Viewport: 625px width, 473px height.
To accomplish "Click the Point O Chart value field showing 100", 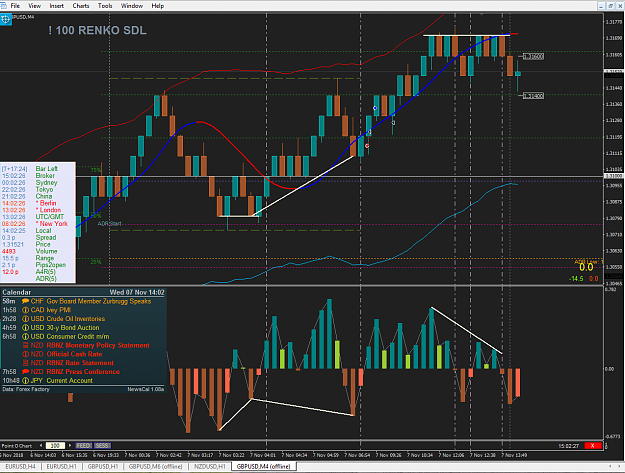I will point(55,446).
